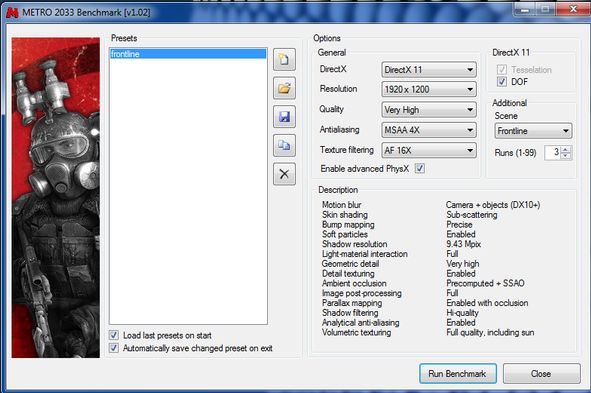The height and width of the screenshot is (393, 591).
Task: Expand the Resolution dropdown
Action: (429, 89)
